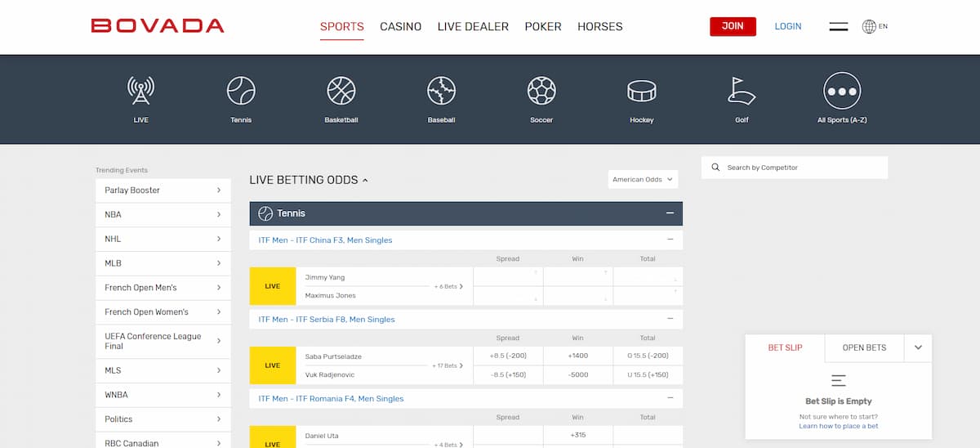Open the Parlay Booster trending item
The height and width of the screenshot is (448, 980).
163,190
